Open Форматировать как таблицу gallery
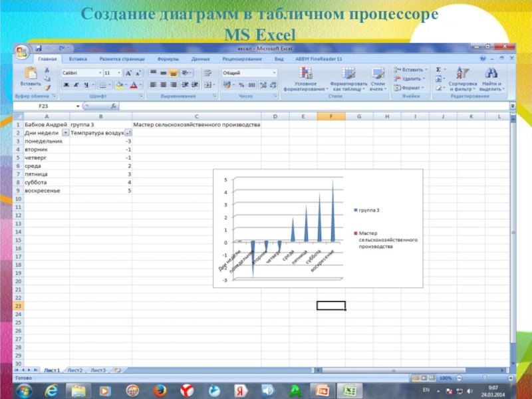The height and width of the screenshot is (399, 532). (x=348, y=79)
